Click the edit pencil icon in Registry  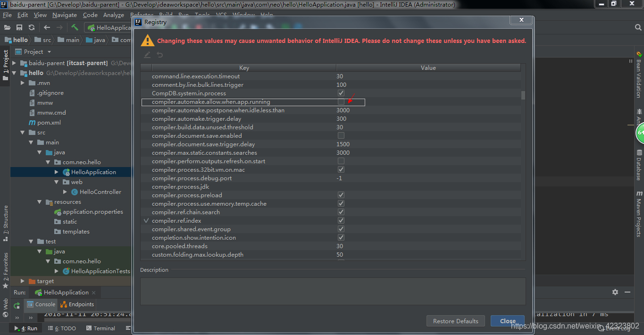(147, 55)
